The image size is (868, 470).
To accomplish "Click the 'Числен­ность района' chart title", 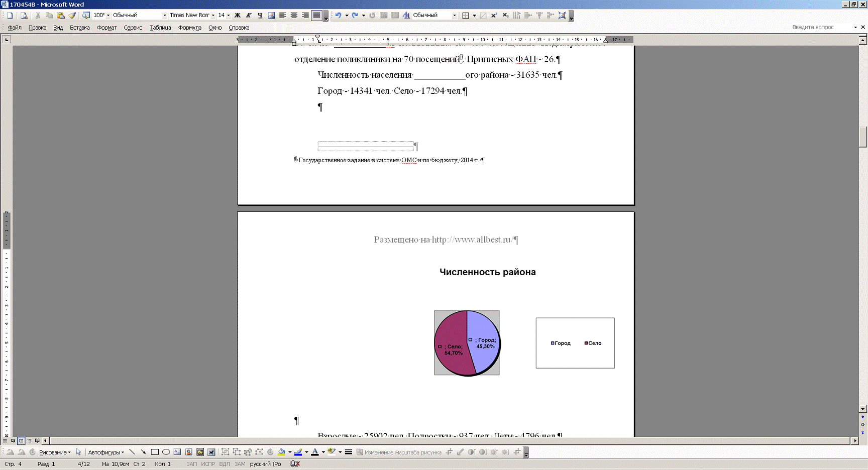I will coord(488,272).
